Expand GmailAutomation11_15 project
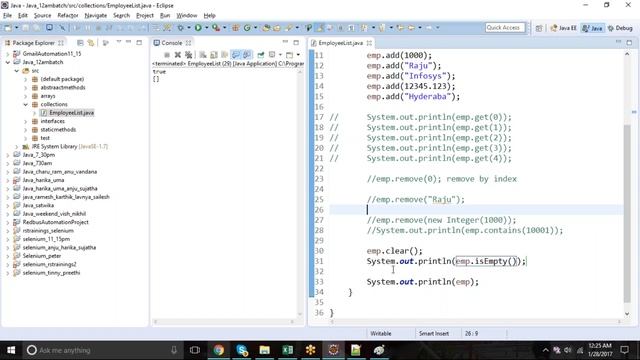640x360 pixels. 7,53
